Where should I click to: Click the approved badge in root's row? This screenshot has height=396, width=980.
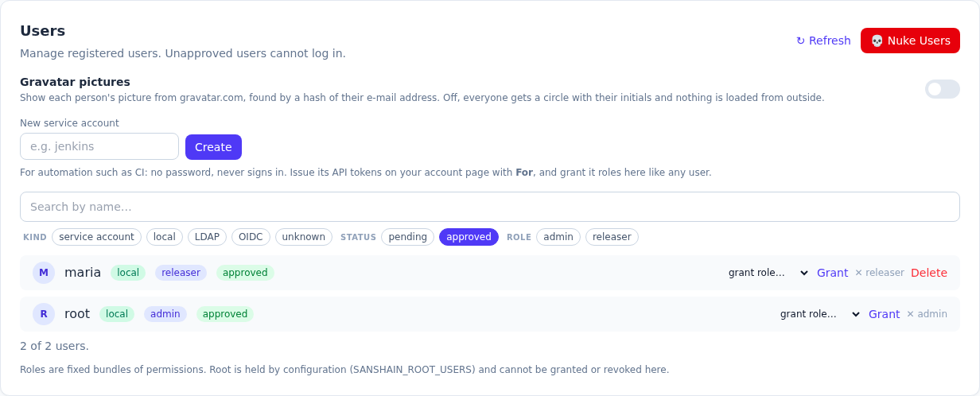coord(225,314)
